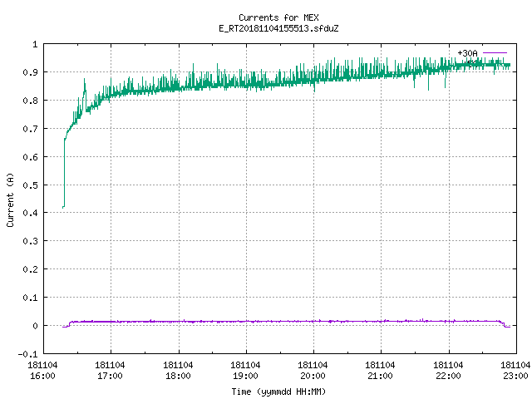
Task: Click the y-axis tick label '0.2'
Action: tap(30, 269)
